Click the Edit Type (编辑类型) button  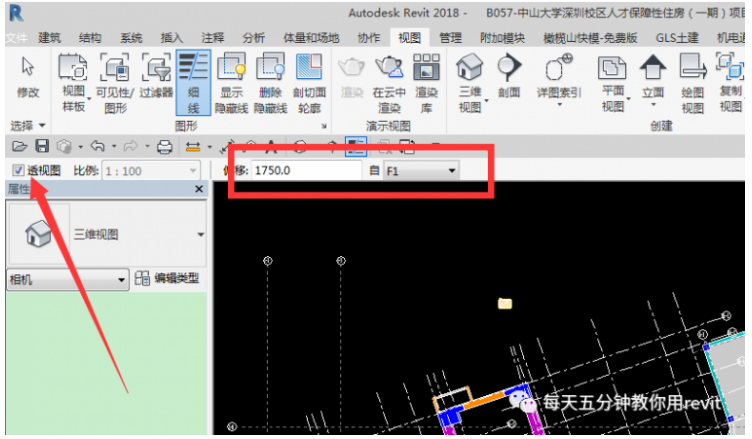click(166, 278)
